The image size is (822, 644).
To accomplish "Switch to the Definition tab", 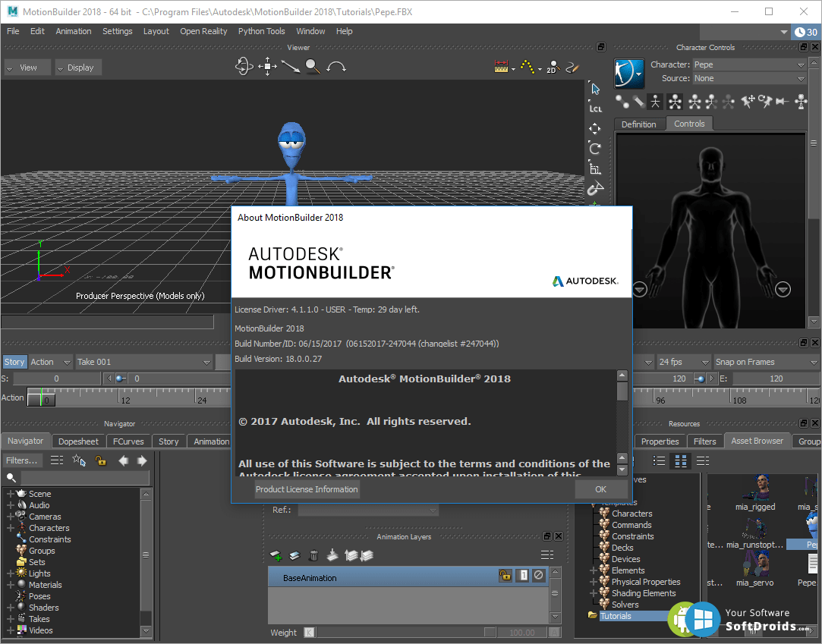I will pyautogui.click(x=640, y=124).
